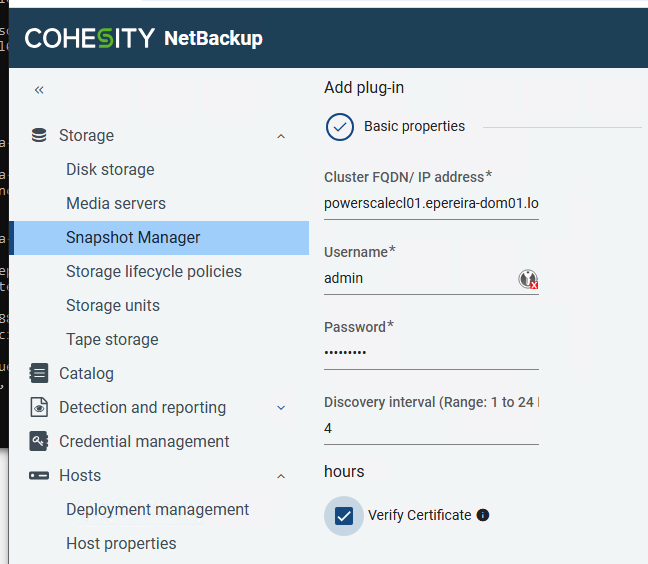Click the password manager icon in Username field
The width and height of the screenshot is (648, 564).
tap(528, 279)
